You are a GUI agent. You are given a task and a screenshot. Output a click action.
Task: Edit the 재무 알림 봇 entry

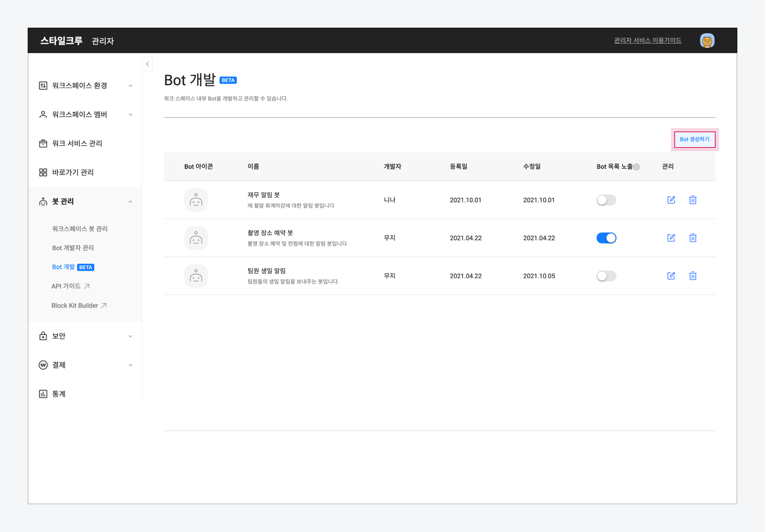click(x=671, y=200)
